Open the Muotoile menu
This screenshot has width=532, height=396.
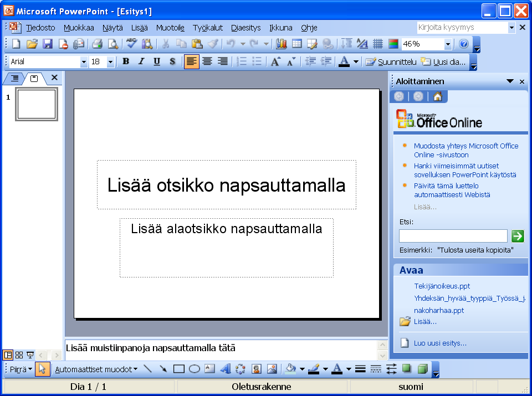click(170, 28)
